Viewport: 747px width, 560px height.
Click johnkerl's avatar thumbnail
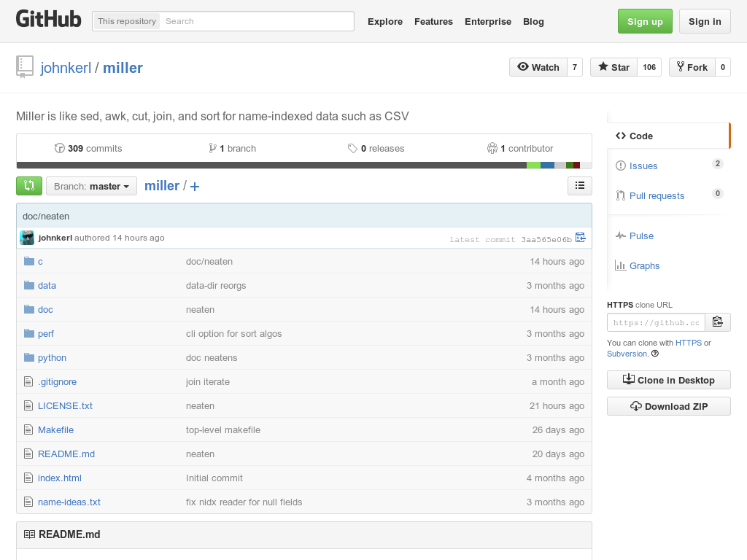pos(27,238)
